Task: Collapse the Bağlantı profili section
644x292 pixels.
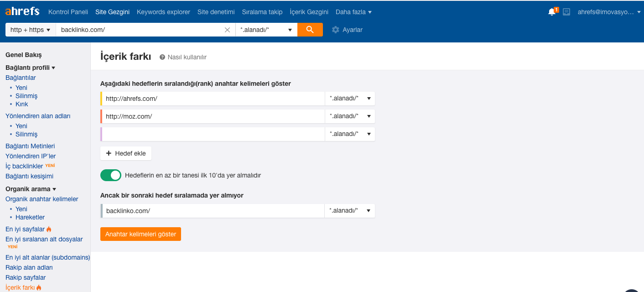Action: coord(30,68)
